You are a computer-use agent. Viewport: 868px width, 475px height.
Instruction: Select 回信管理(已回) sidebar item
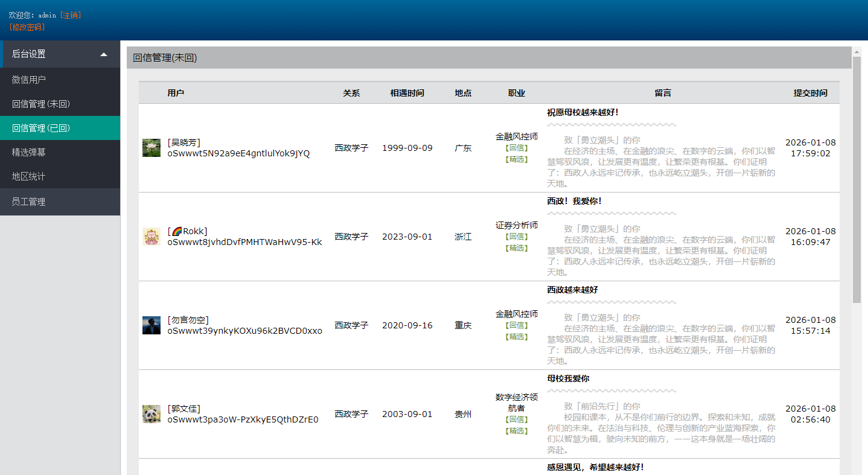(41, 128)
